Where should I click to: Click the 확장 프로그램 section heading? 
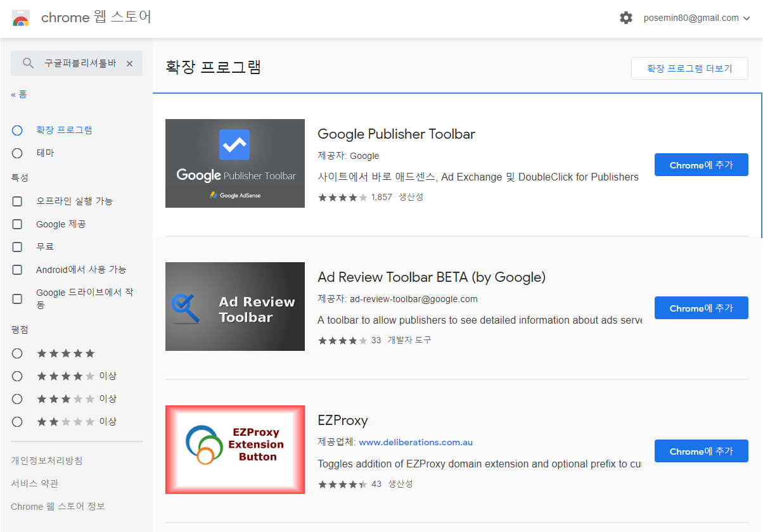pos(214,67)
